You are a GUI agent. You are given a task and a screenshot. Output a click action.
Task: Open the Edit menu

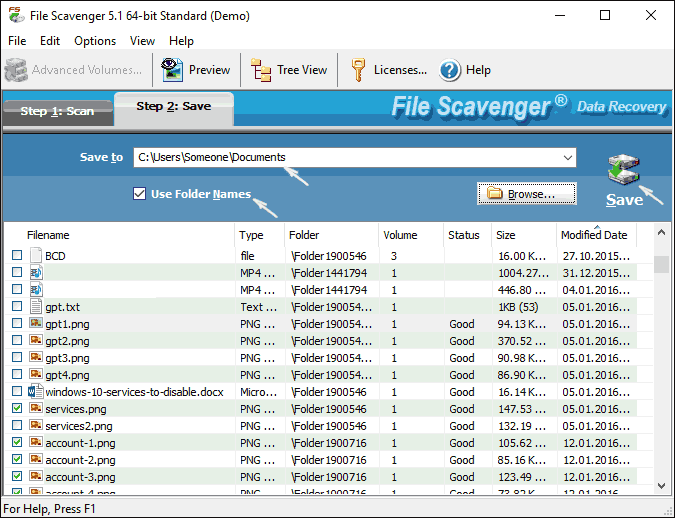click(50, 41)
